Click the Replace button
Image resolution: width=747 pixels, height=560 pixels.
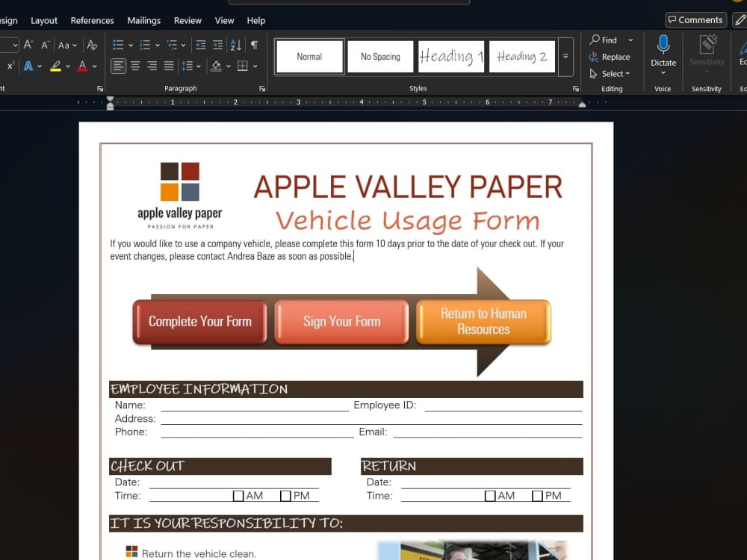tap(610, 57)
